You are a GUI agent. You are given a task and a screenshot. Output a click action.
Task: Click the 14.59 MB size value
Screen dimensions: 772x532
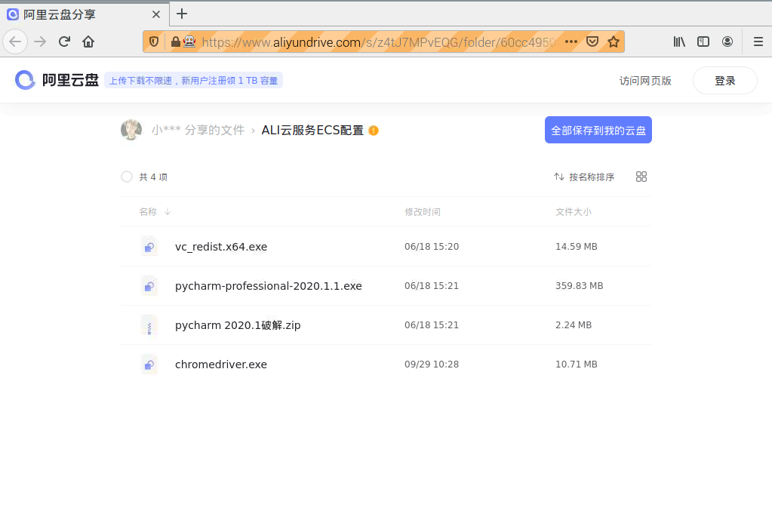pyautogui.click(x=577, y=247)
